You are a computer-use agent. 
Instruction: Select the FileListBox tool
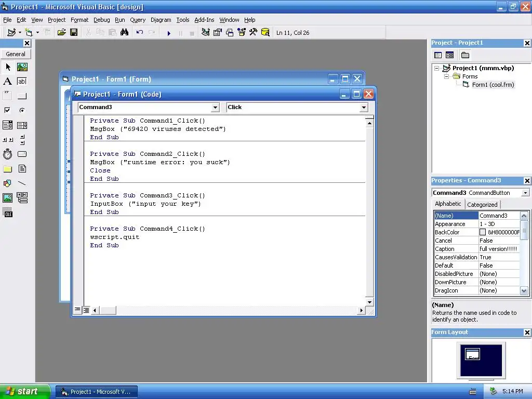click(22, 169)
